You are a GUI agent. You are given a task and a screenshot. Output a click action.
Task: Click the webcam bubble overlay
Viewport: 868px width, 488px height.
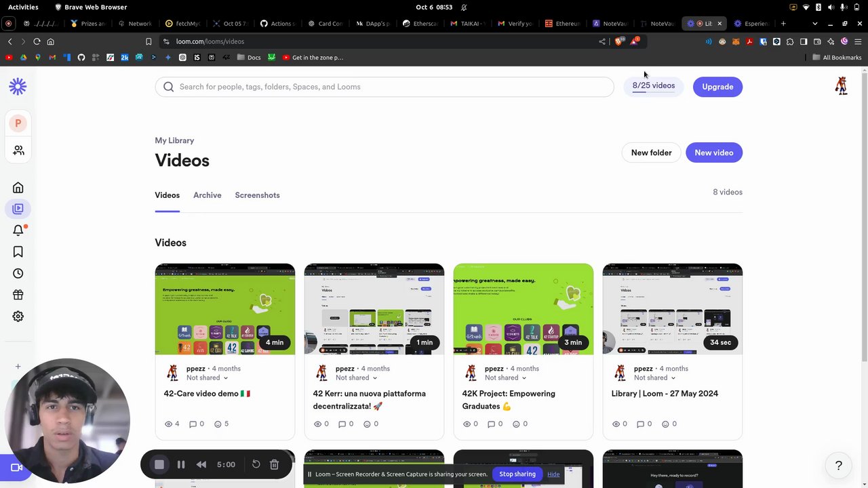(x=66, y=422)
